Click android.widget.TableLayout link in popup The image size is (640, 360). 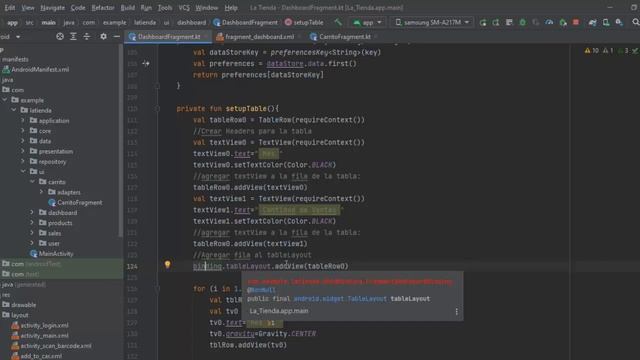340,299
